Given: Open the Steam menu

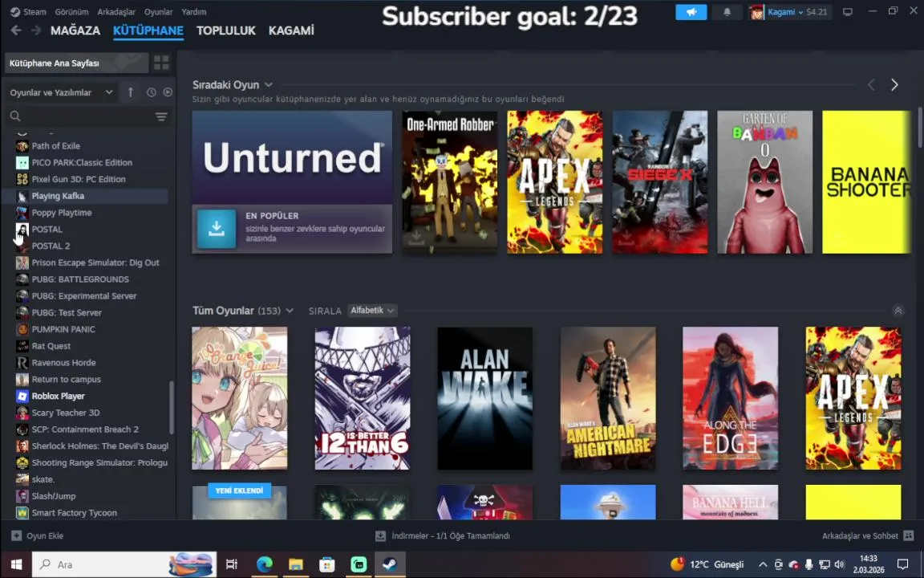Looking at the screenshot, I should 34,12.
